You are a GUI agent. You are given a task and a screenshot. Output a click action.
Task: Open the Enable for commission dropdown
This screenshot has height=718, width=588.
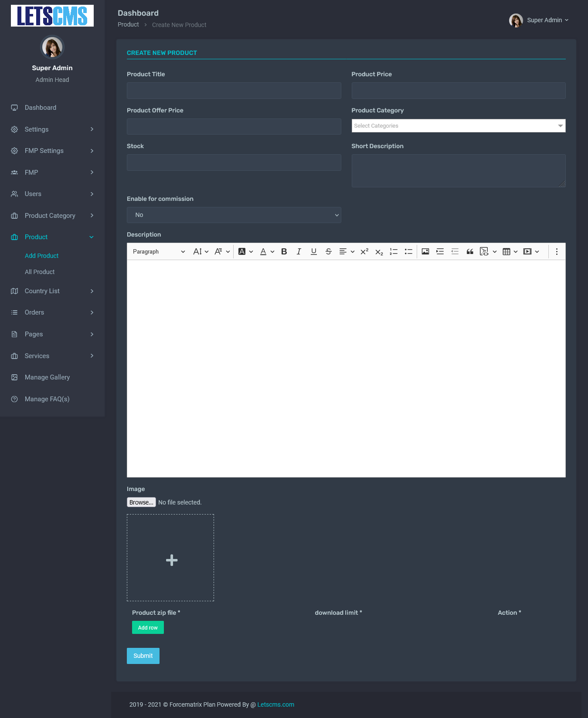pos(234,215)
